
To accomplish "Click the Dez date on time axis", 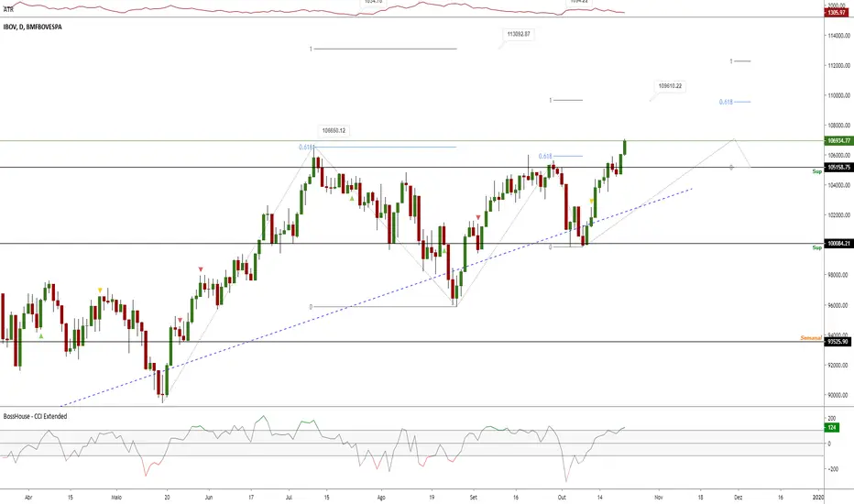I will [x=738, y=498].
